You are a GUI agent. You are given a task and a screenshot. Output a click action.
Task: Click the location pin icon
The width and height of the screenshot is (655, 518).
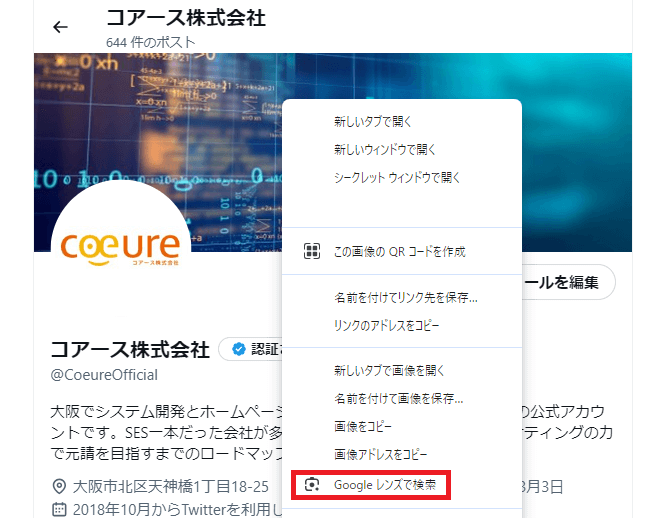tap(57, 487)
